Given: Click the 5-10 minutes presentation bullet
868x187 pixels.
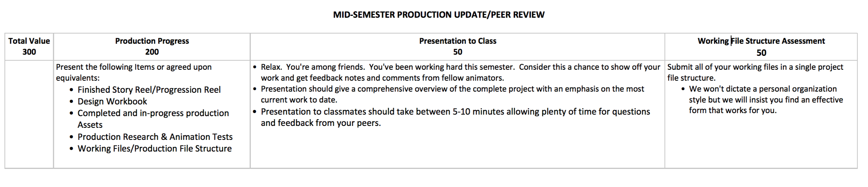Looking at the screenshot, I should (x=455, y=112).
